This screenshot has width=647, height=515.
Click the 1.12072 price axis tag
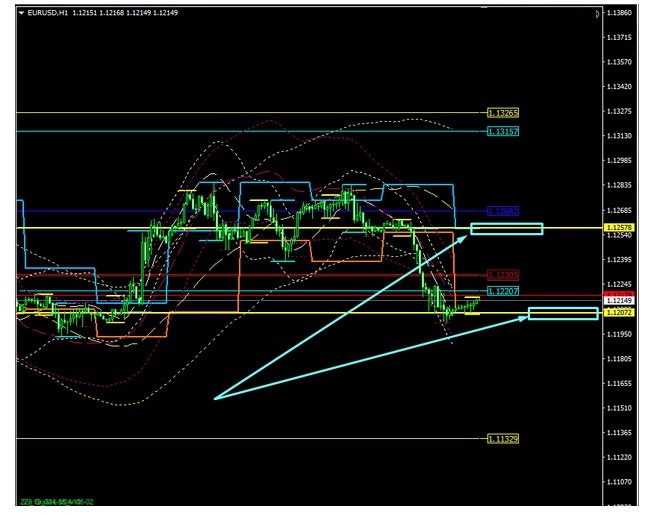[x=618, y=313]
